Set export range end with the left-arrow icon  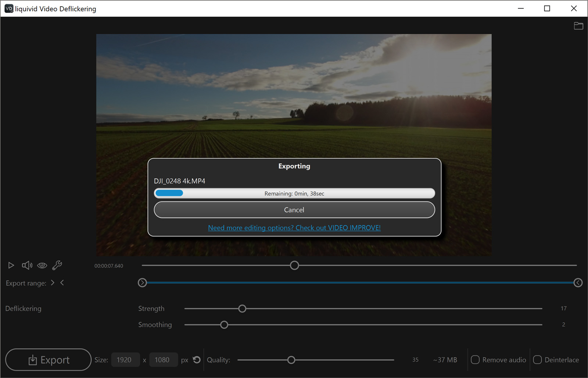coord(62,283)
